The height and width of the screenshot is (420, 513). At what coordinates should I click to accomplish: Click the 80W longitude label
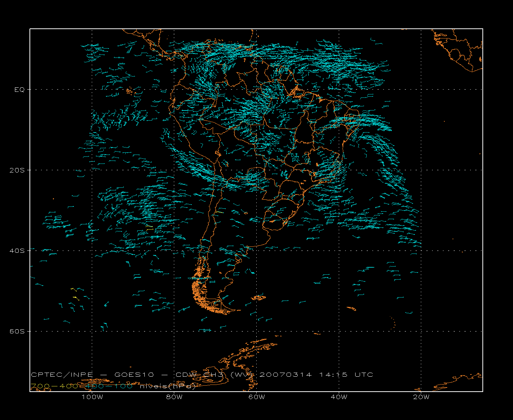[174, 397]
